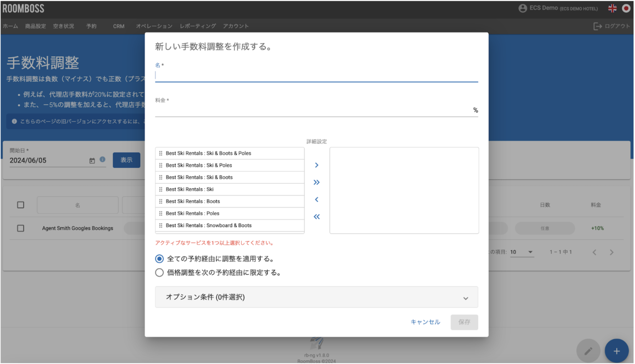The height and width of the screenshot is (364, 635).
Task: Collapse the オプション条件 panel chevron
Action: point(466,298)
